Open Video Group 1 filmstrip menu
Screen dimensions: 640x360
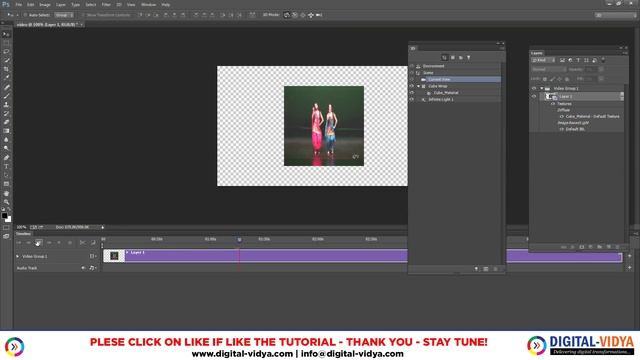[93, 256]
